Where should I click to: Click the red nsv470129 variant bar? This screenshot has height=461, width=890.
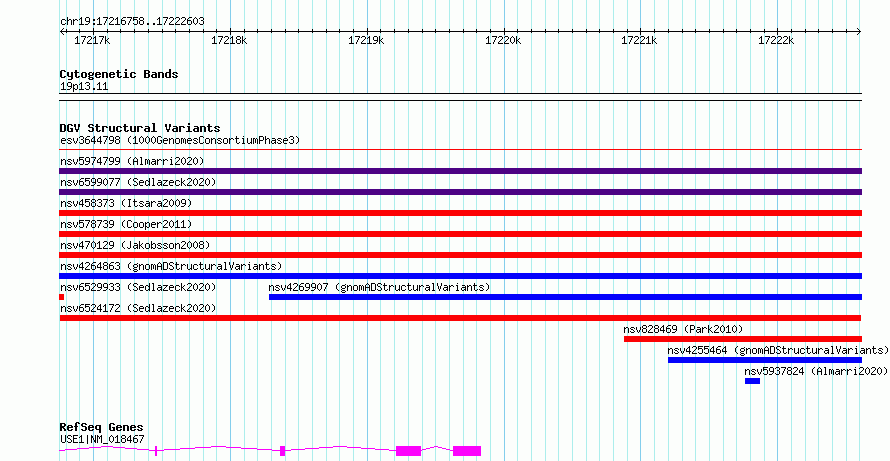460,255
